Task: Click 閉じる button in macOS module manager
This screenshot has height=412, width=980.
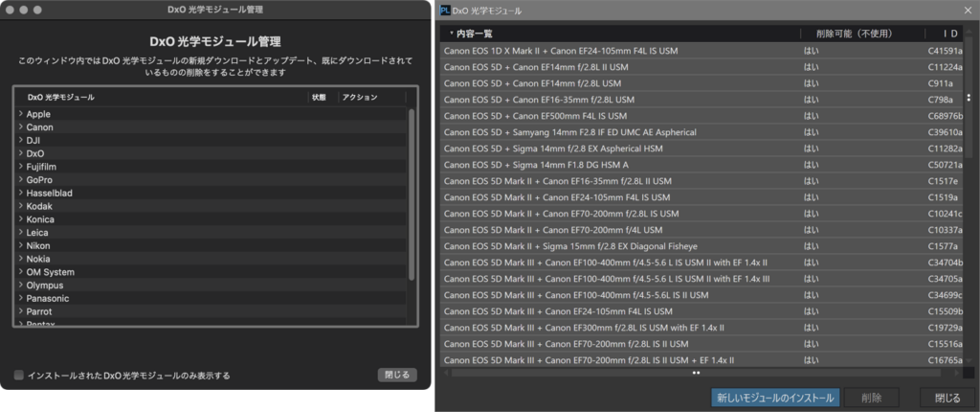Action: 397,375
